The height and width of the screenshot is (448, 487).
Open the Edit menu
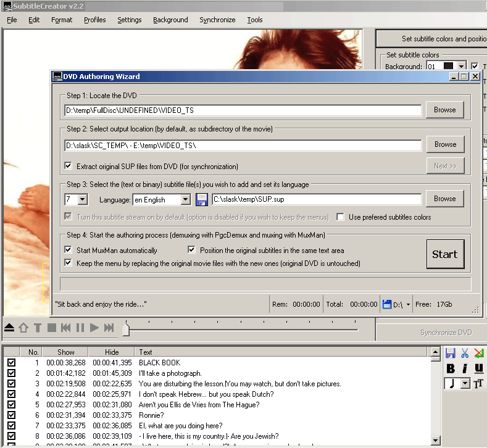34,20
